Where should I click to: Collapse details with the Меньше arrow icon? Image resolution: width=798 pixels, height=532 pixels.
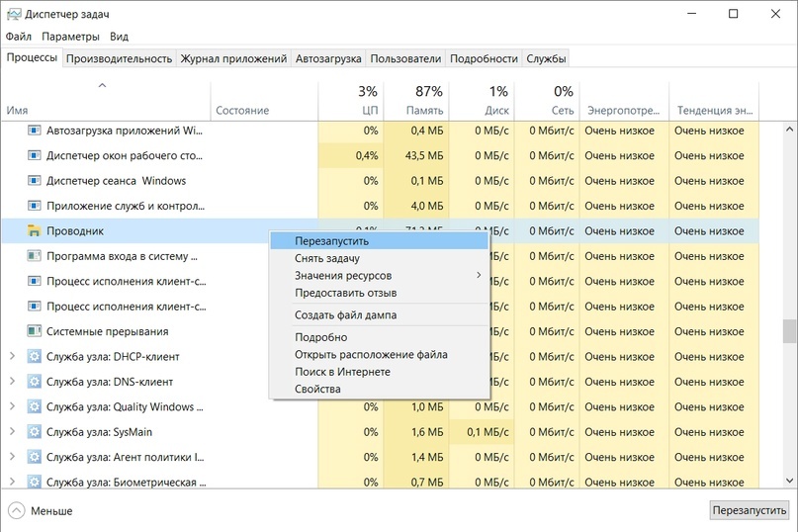coord(16,510)
